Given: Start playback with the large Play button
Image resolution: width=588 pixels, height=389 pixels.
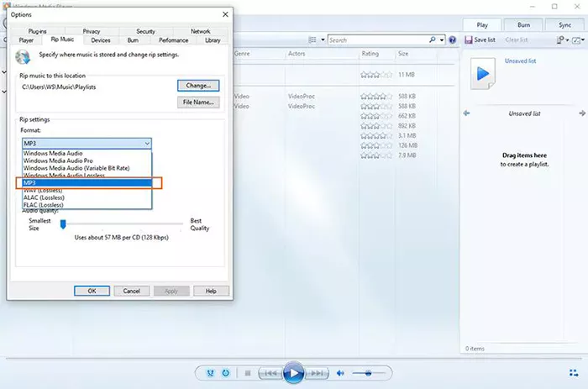Looking at the screenshot, I should (x=294, y=373).
